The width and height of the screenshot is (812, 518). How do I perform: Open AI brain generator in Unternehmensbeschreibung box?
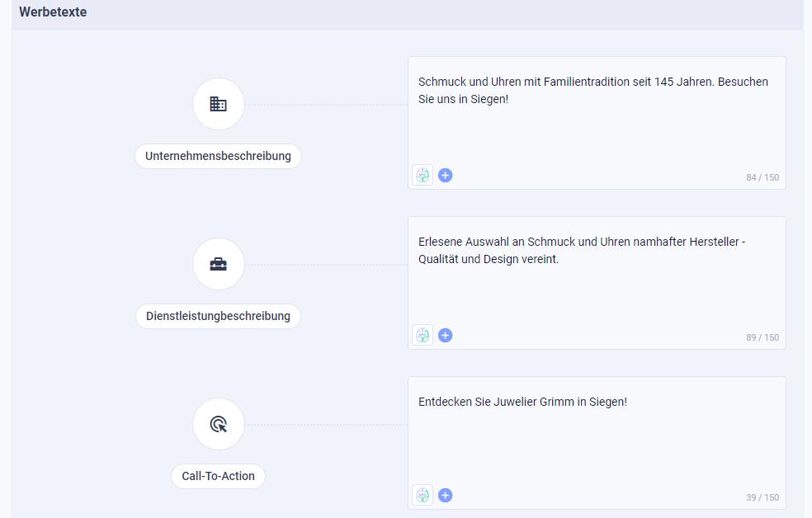(423, 176)
